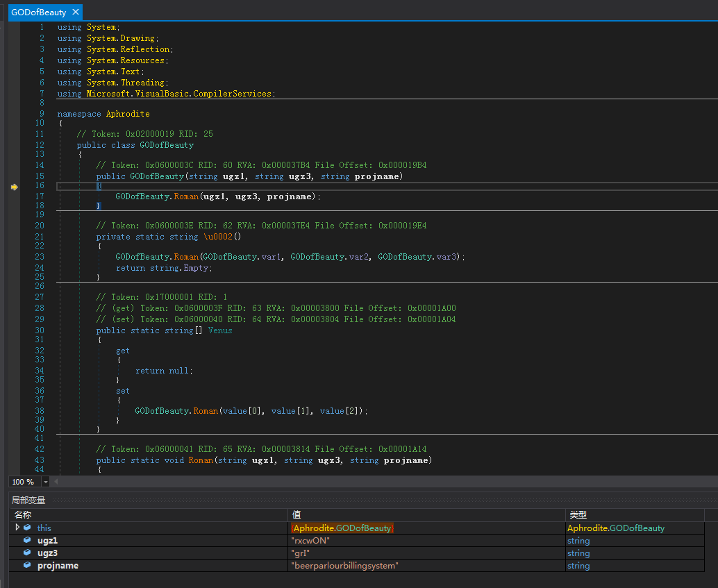Click the variable icon beside projname

[27, 566]
